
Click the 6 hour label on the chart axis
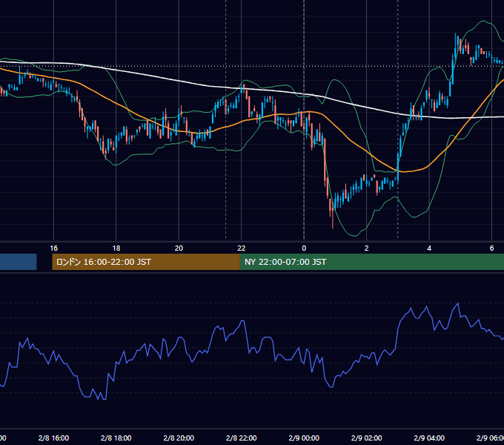(492, 248)
